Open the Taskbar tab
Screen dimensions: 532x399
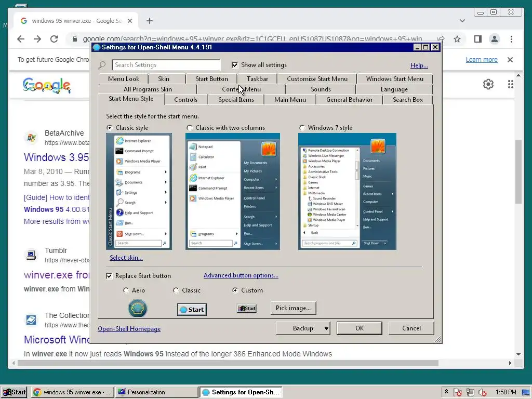click(x=257, y=79)
